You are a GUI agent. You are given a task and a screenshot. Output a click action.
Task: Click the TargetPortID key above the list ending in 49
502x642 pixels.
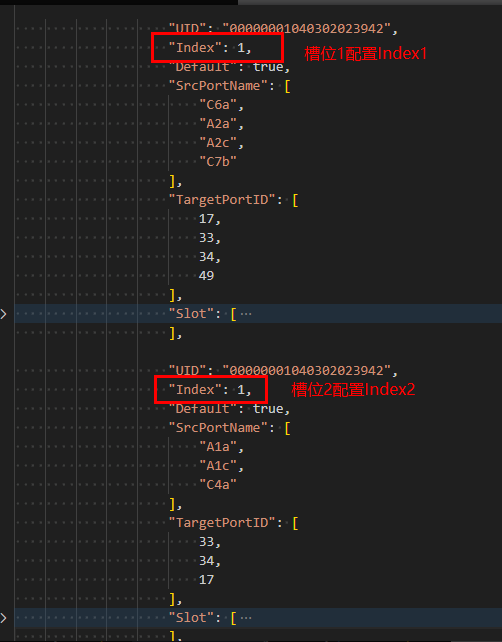(222, 200)
